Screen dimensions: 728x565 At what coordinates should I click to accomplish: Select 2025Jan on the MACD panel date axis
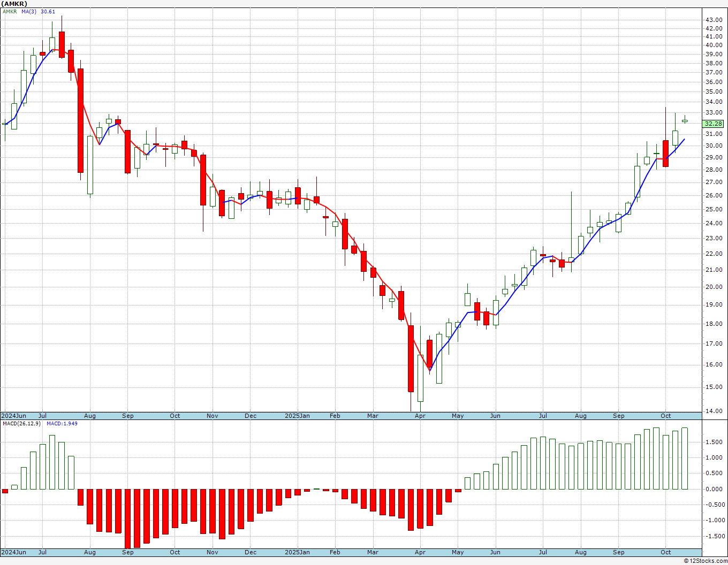[297, 552]
